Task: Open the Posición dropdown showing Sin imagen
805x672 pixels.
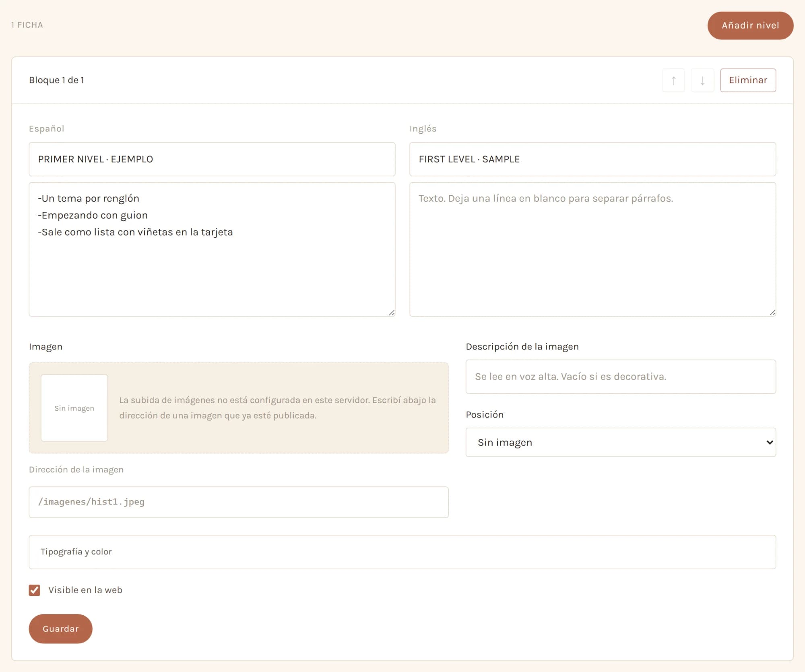Action: [x=621, y=442]
